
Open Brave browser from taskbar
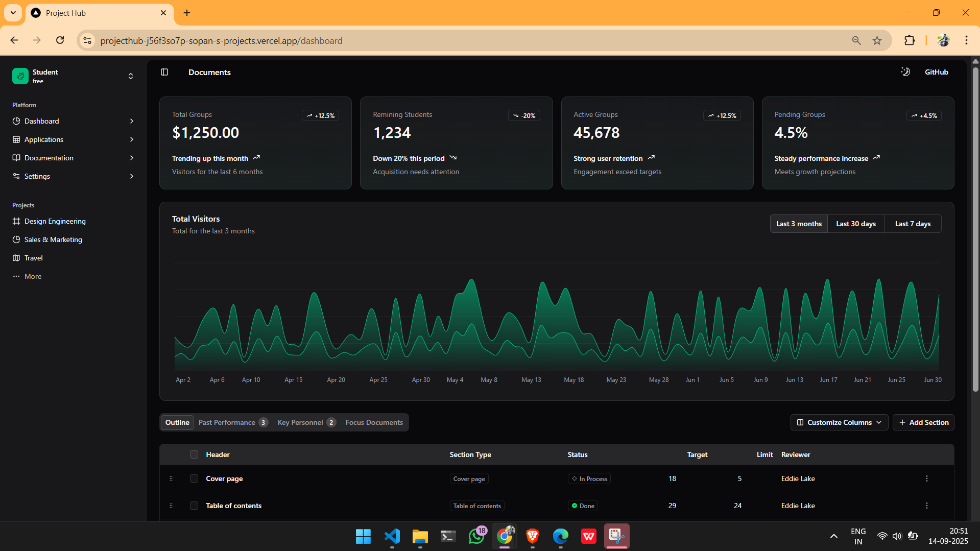coord(533,536)
